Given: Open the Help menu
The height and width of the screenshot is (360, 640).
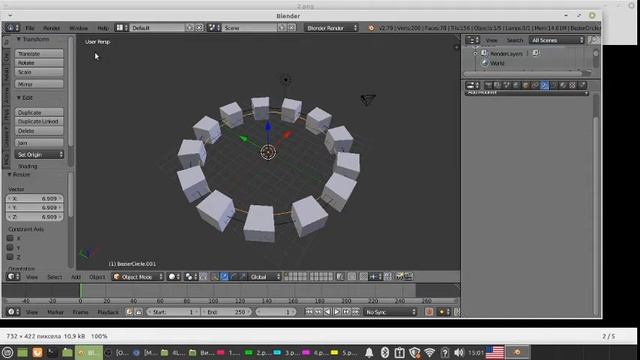Looking at the screenshot, I should click(x=103, y=28).
